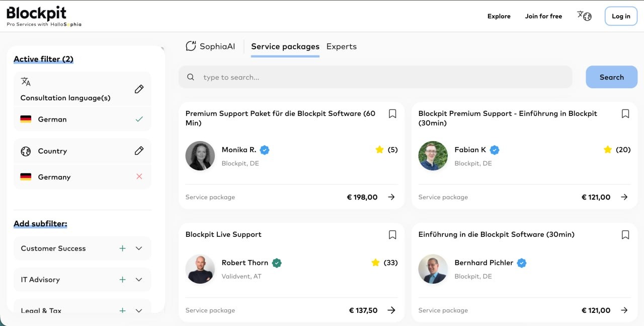Open the translate/language icon near Log in
The image size is (644, 326).
(584, 16)
